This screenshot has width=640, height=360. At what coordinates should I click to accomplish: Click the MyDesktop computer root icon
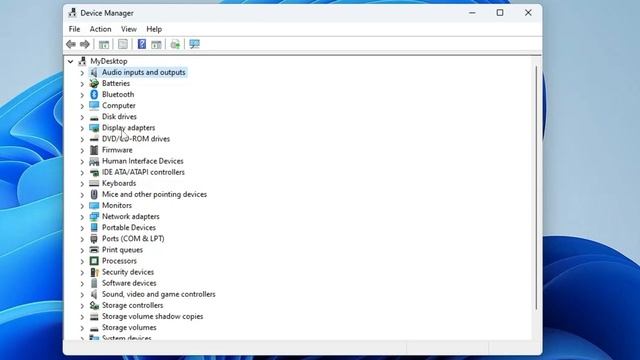[x=82, y=61]
